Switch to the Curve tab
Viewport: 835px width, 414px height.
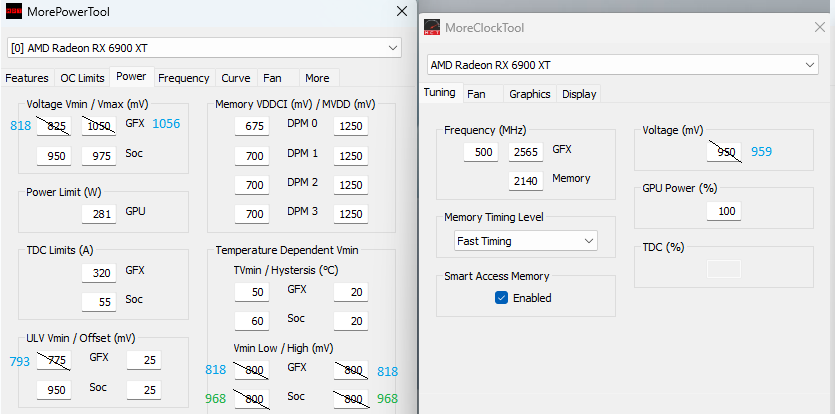[x=236, y=78]
